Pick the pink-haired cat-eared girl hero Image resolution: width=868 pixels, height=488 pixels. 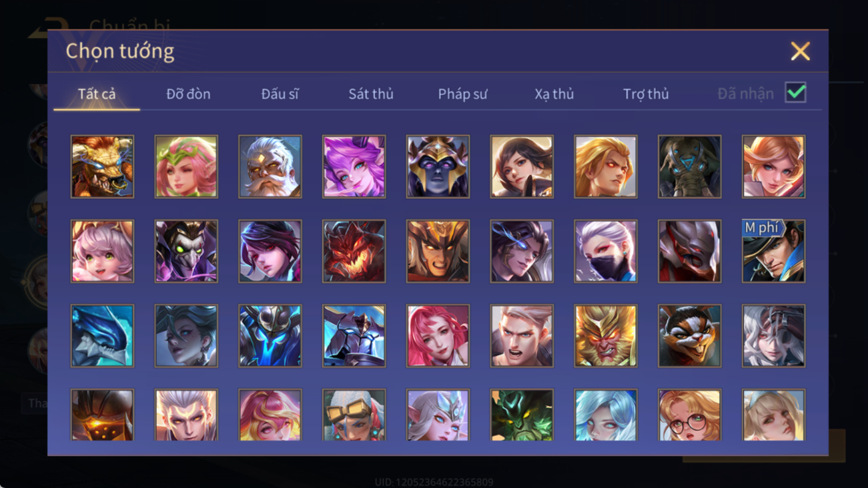(x=102, y=251)
